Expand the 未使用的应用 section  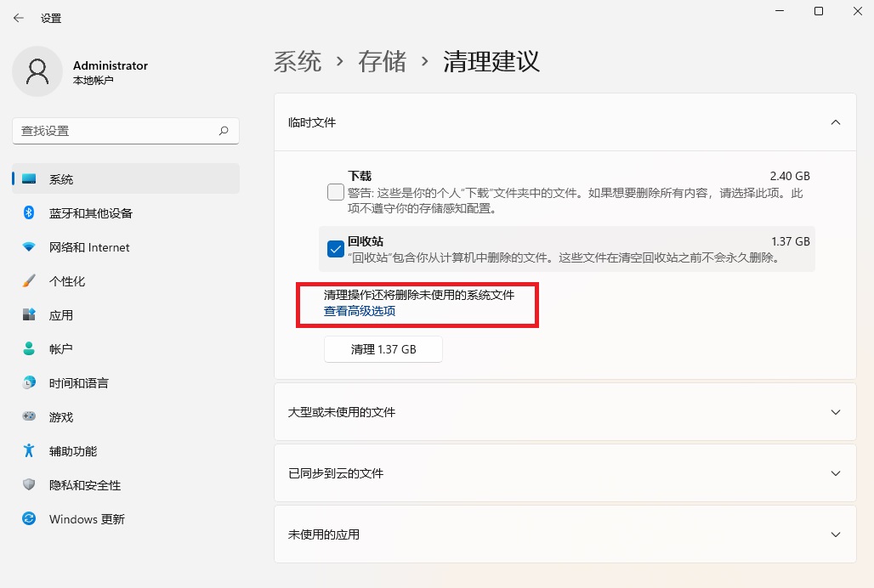tap(835, 534)
